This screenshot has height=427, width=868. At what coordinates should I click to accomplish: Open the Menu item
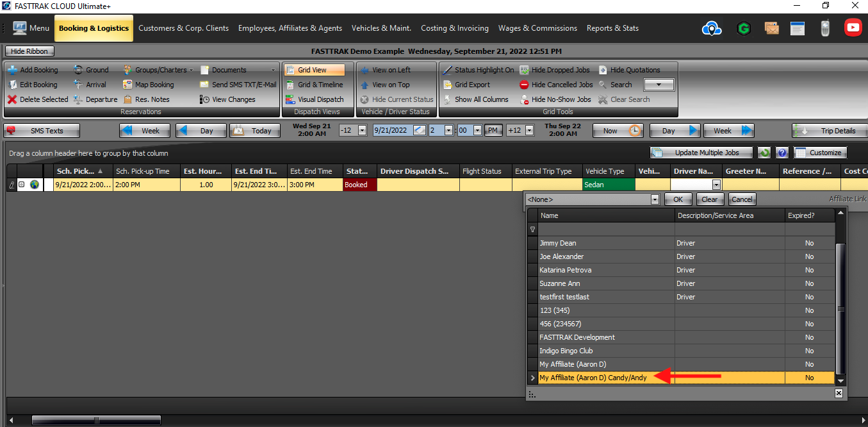point(31,28)
